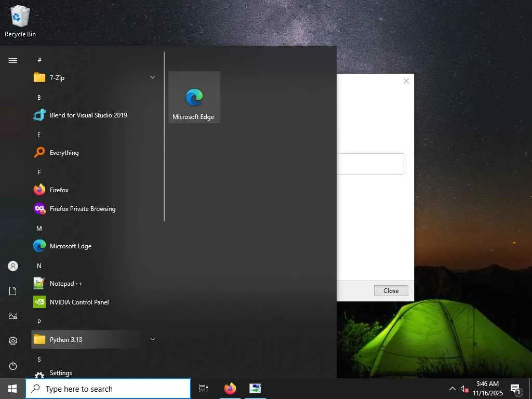Jump to the '#' letter section header

pos(39,60)
